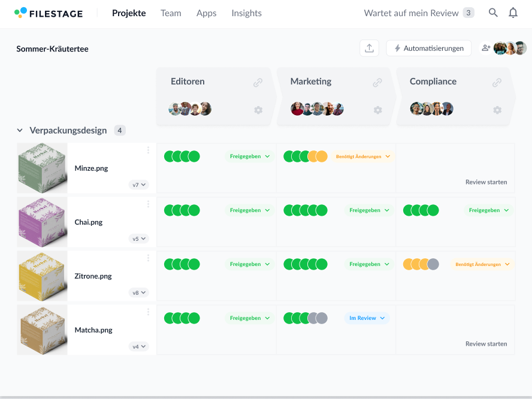
Task: Copy the share link for the Marketing step
Action: click(x=378, y=83)
